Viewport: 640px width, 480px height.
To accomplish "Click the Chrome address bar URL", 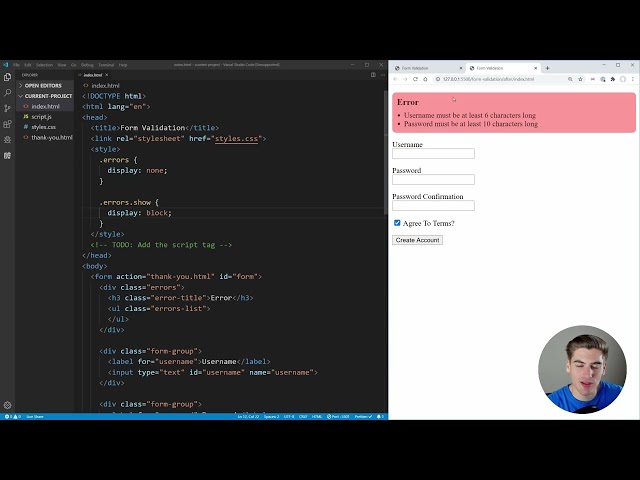I will 488,79.
